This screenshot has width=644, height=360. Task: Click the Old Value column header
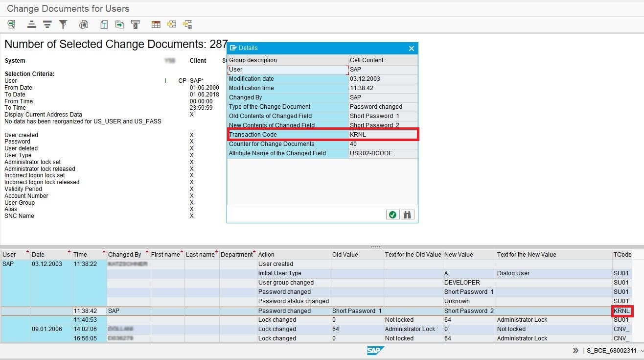[x=357, y=255]
